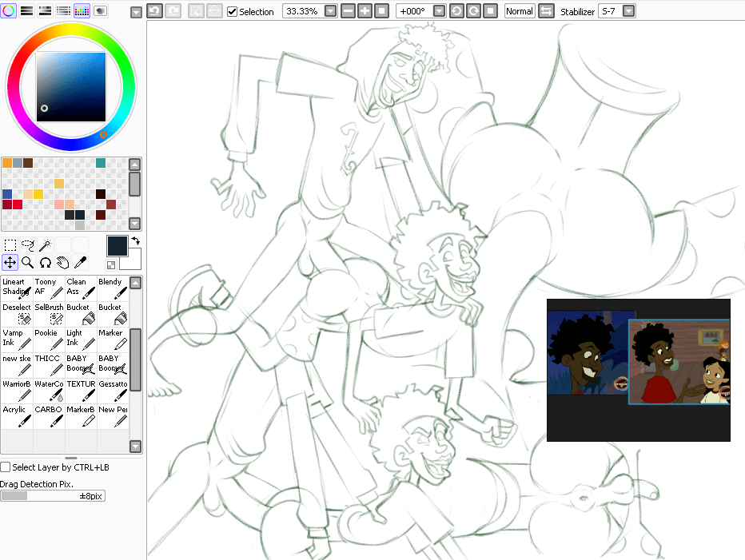Enable Select Layer by CTRL+LB
This screenshot has height=560, width=745.
[x=6, y=467]
